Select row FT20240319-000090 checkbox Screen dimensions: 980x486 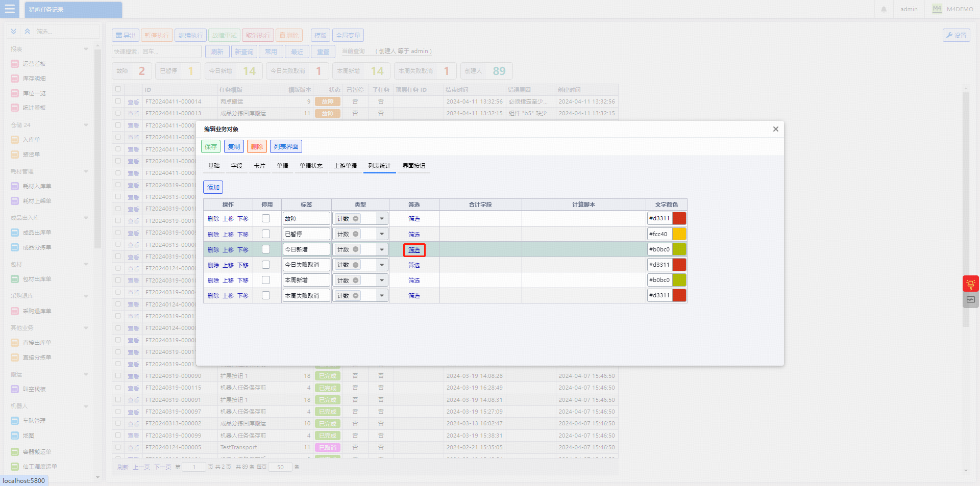[x=118, y=376]
